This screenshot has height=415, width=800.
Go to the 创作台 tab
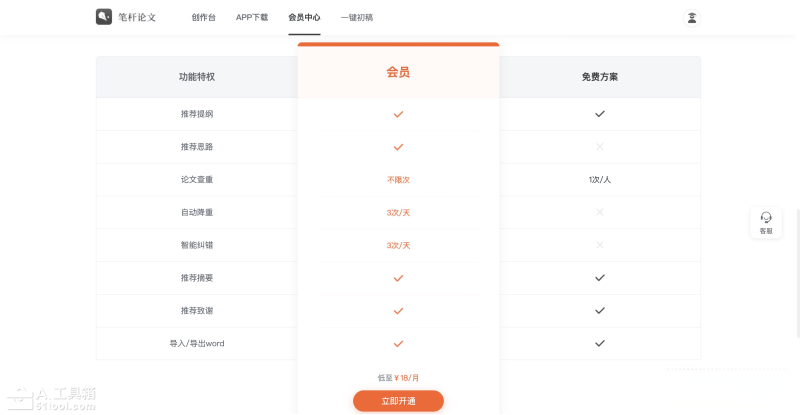coord(203,17)
